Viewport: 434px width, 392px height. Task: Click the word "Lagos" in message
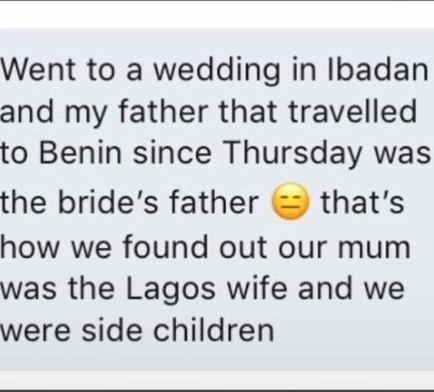click(171, 291)
